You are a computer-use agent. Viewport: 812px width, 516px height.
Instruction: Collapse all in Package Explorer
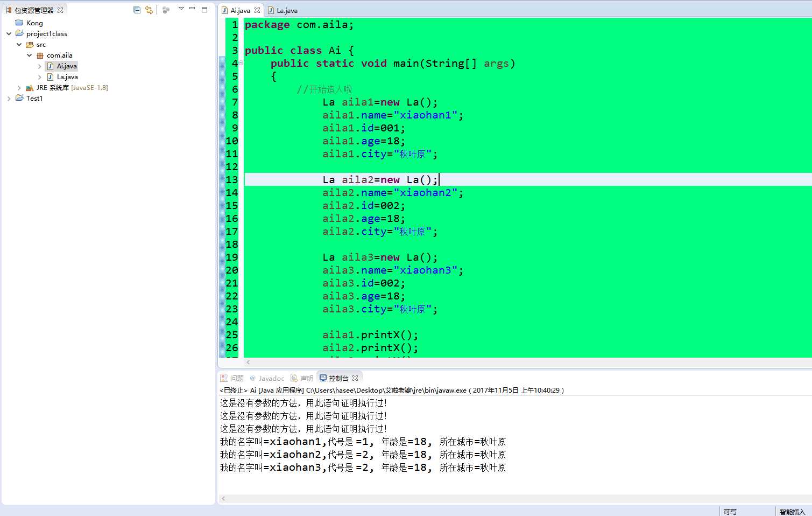[x=137, y=10]
